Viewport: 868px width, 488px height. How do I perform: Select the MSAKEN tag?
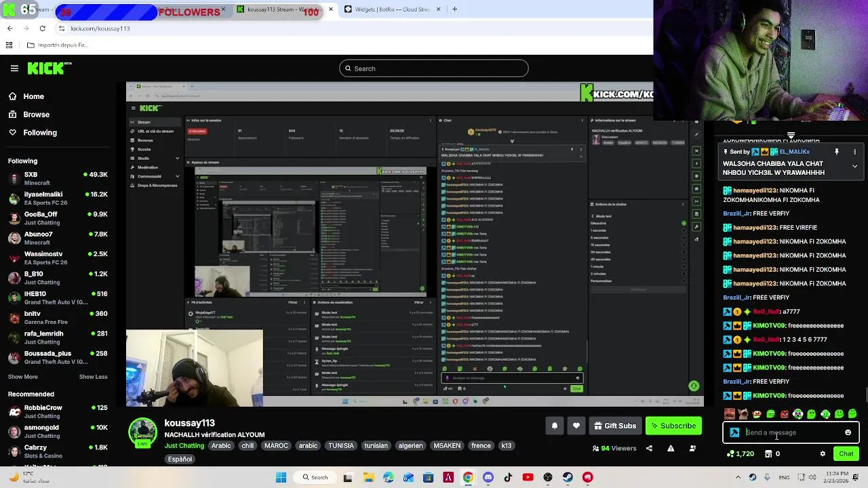point(447,446)
